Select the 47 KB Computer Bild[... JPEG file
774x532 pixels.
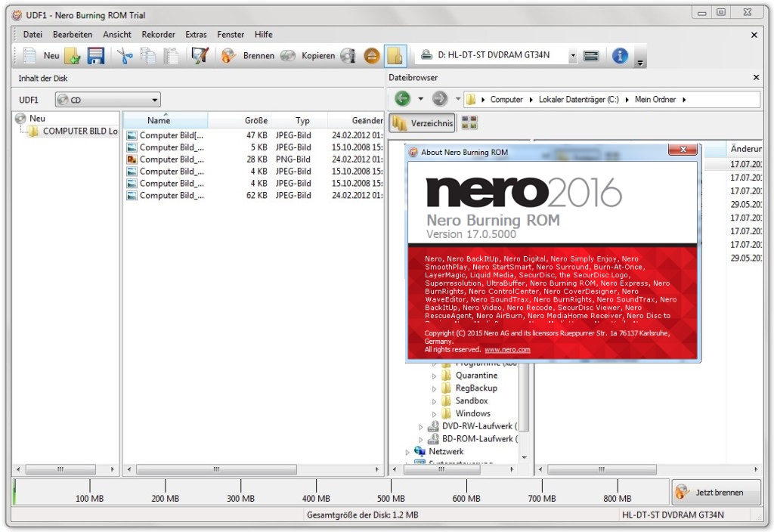tap(254, 135)
